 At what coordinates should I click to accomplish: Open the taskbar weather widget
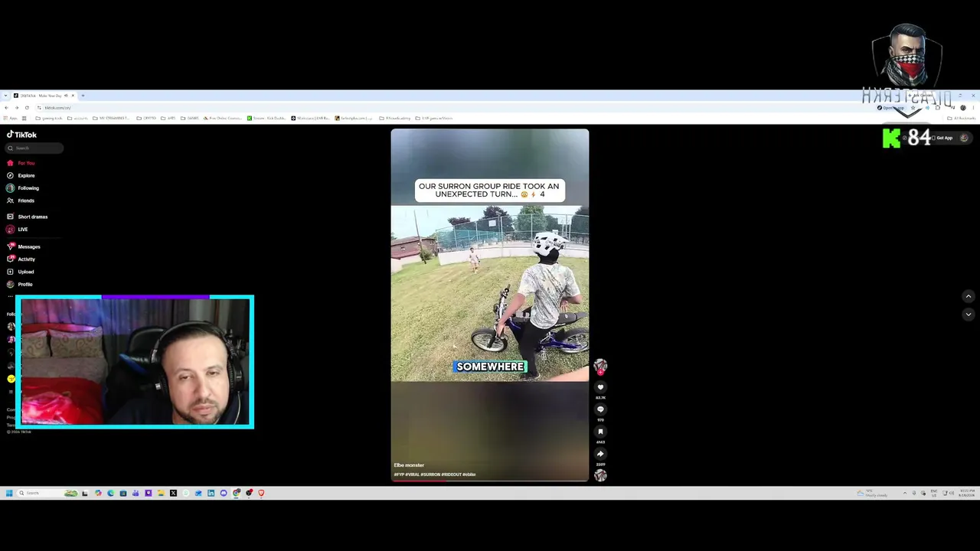coord(873,493)
